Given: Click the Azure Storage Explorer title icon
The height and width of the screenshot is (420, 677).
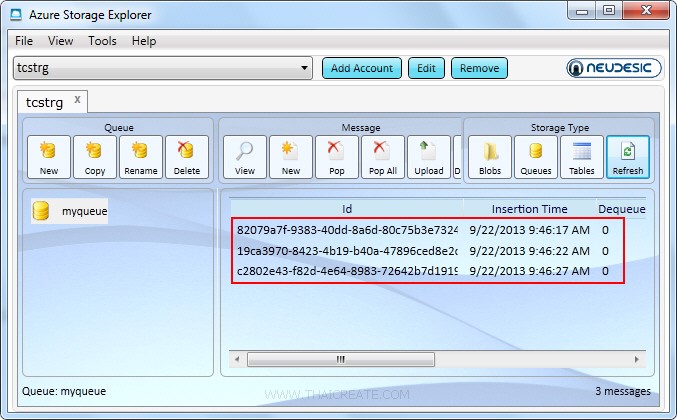Looking at the screenshot, I should [x=16, y=15].
